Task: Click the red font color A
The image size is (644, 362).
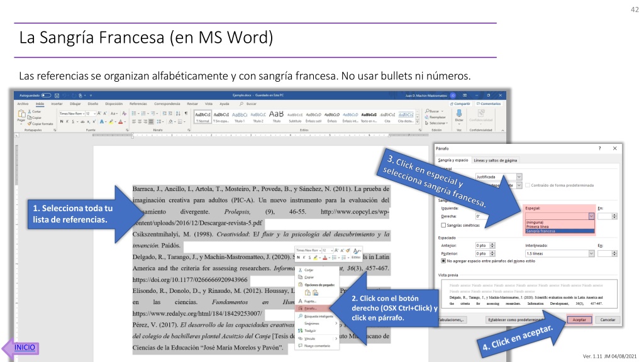Action: pos(120,121)
